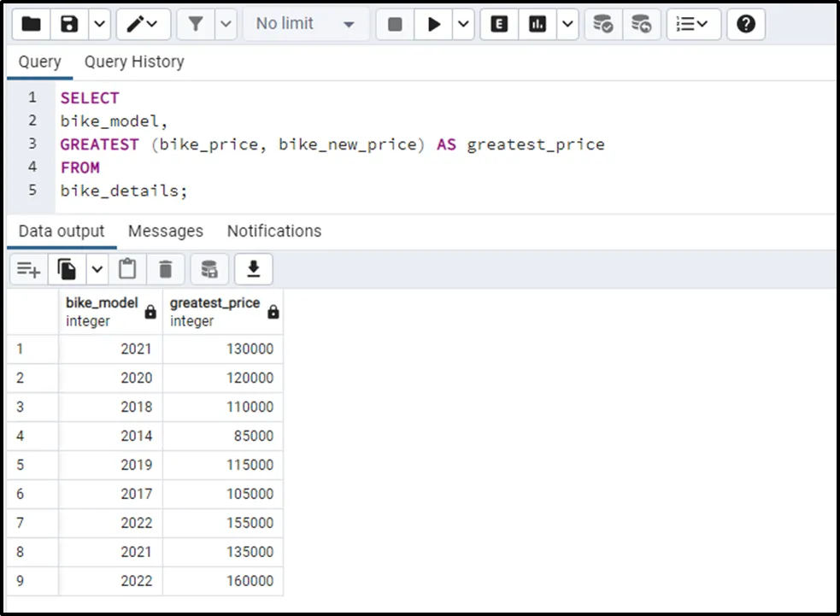
Task: Click the Save File disk icon
Action: coord(69,25)
